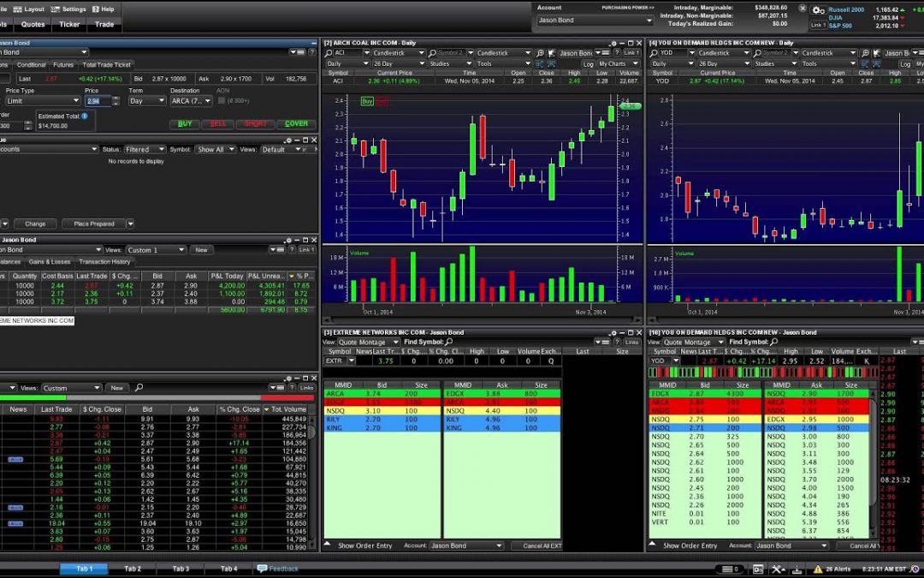Screen dimensions: 924x578
Task: Click the Find Symbol magnifier in Extreme Networks montage
Action: point(449,342)
